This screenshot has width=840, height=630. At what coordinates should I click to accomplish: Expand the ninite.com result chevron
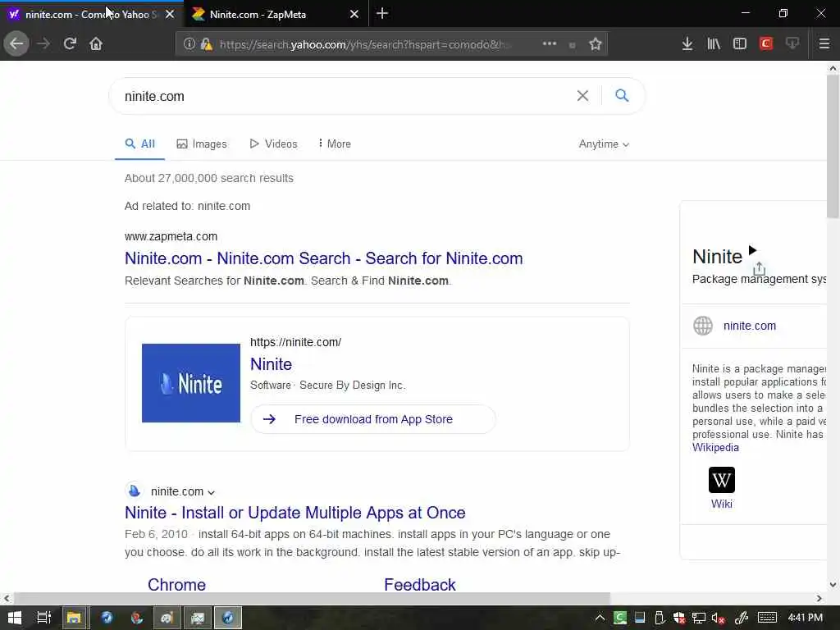click(x=211, y=492)
